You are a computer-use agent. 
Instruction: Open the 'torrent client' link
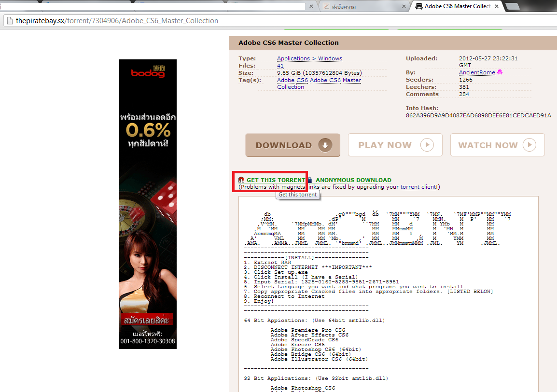[x=418, y=187]
